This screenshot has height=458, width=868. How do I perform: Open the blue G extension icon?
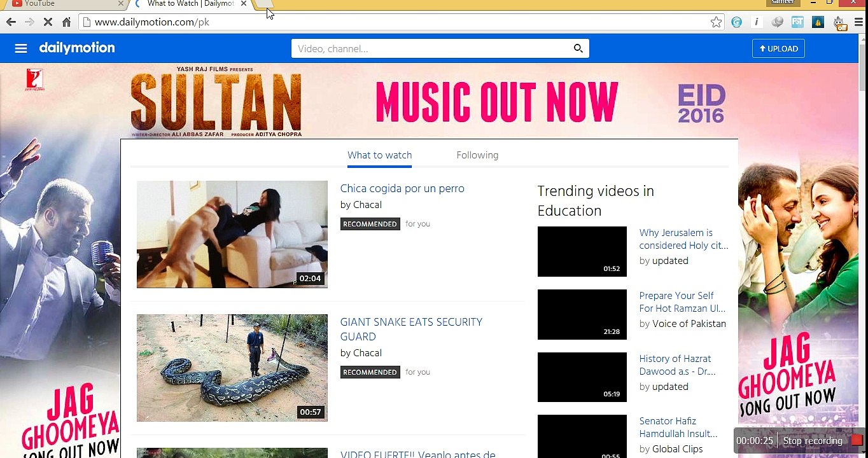tap(736, 22)
